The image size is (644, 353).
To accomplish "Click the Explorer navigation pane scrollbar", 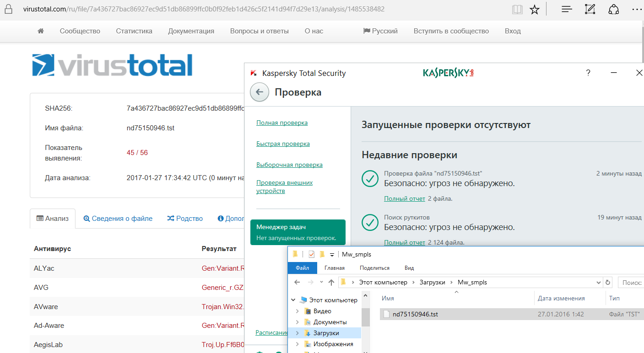I will [366, 316].
